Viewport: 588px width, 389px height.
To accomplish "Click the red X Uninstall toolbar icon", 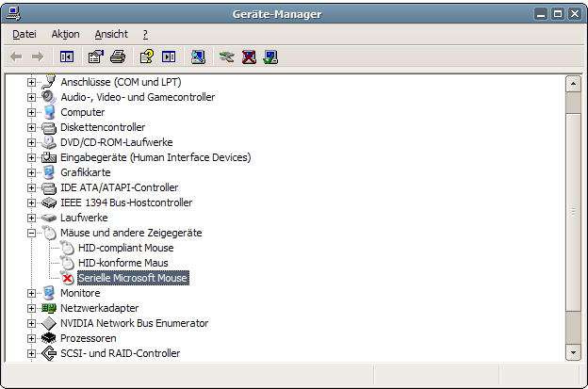I will coord(249,57).
